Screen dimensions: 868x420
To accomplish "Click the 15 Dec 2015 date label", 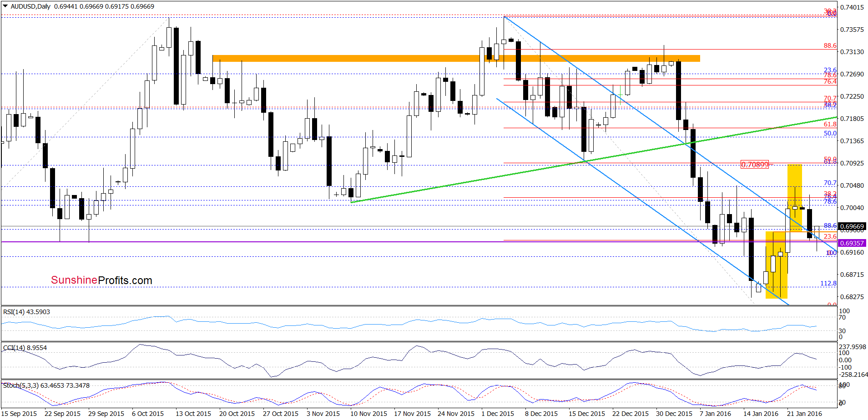I will (587, 414).
